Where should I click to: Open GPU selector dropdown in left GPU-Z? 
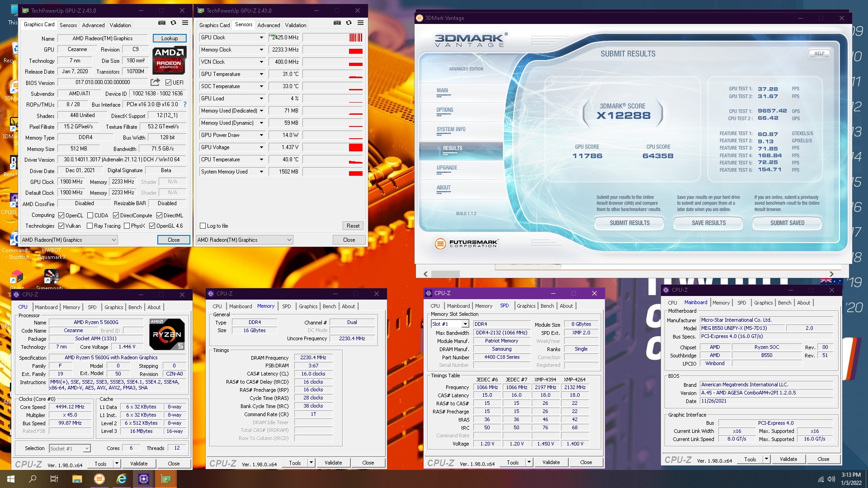69,240
